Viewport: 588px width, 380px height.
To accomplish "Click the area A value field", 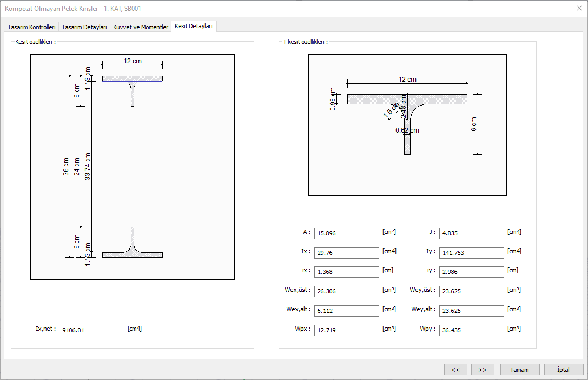I will click(x=346, y=233).
